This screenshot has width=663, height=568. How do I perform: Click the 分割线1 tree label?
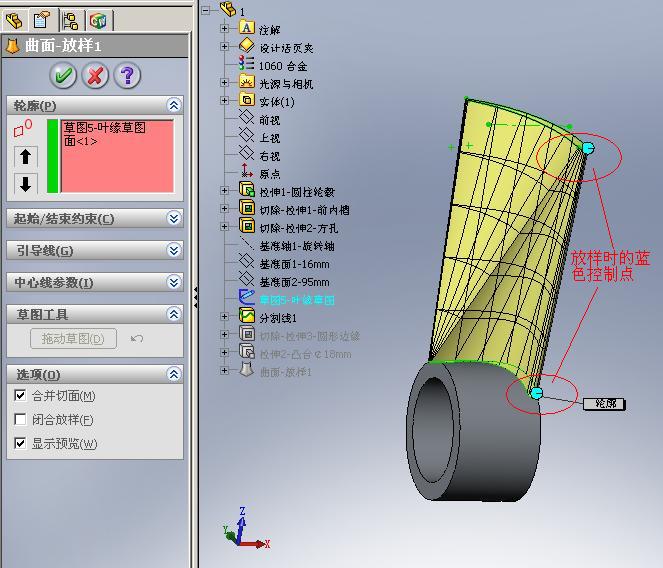coord(278,318)
